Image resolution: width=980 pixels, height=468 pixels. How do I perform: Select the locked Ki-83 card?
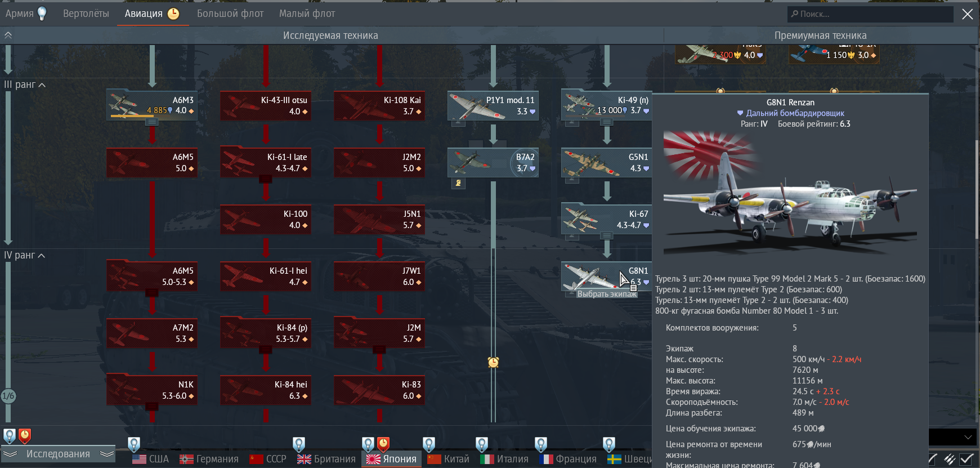379,390
